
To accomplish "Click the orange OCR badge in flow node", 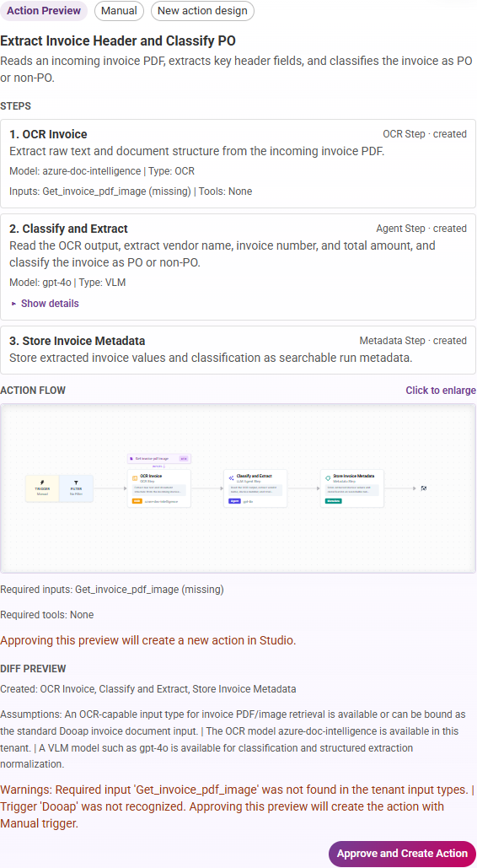I will point(137,501).
